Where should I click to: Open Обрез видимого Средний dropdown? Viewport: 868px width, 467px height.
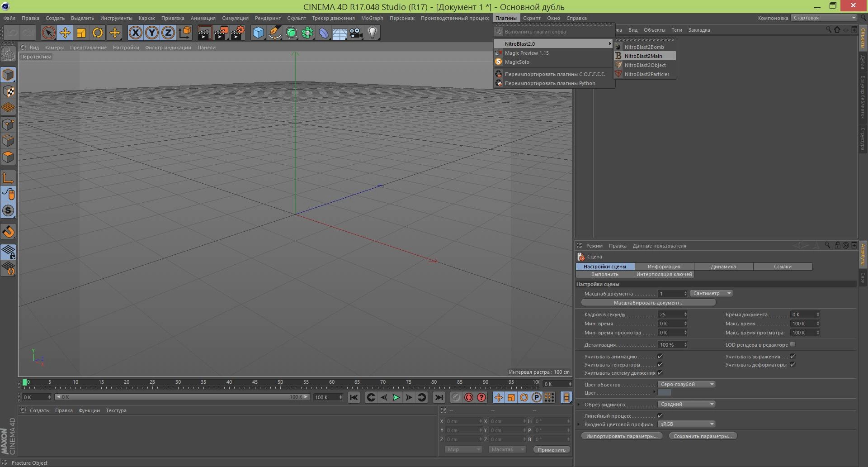pos(686,404)
